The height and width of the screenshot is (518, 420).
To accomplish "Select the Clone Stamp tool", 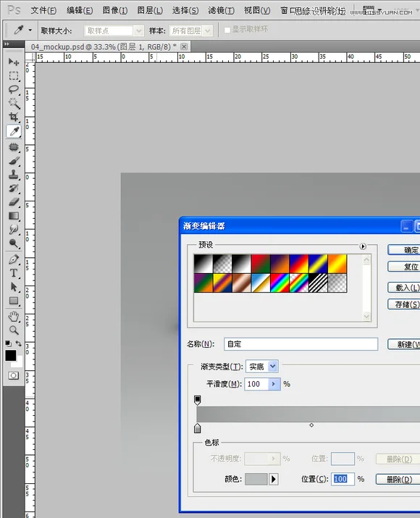I will coord(14,175).
